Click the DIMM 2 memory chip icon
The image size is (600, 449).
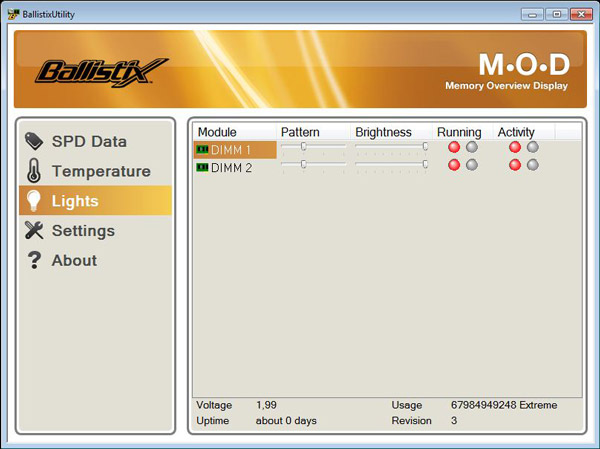(x=202, y=167)
